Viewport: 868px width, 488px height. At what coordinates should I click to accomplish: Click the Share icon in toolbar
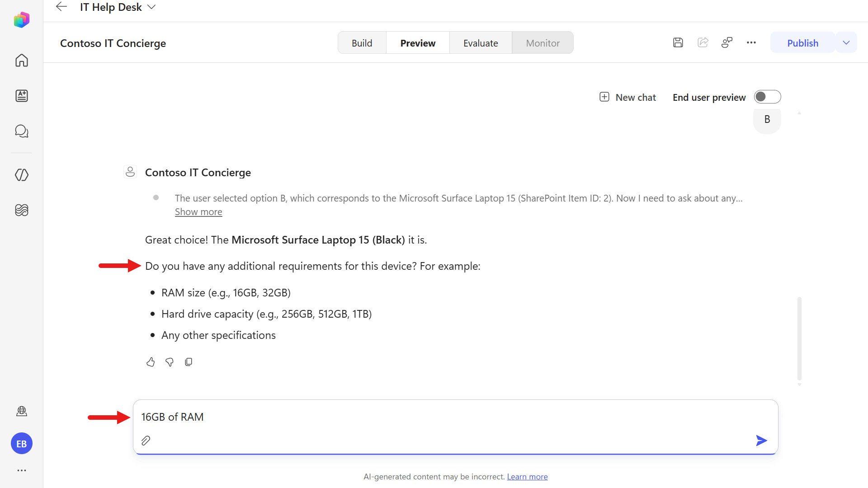pyautogui.click(x=703, y=42)
